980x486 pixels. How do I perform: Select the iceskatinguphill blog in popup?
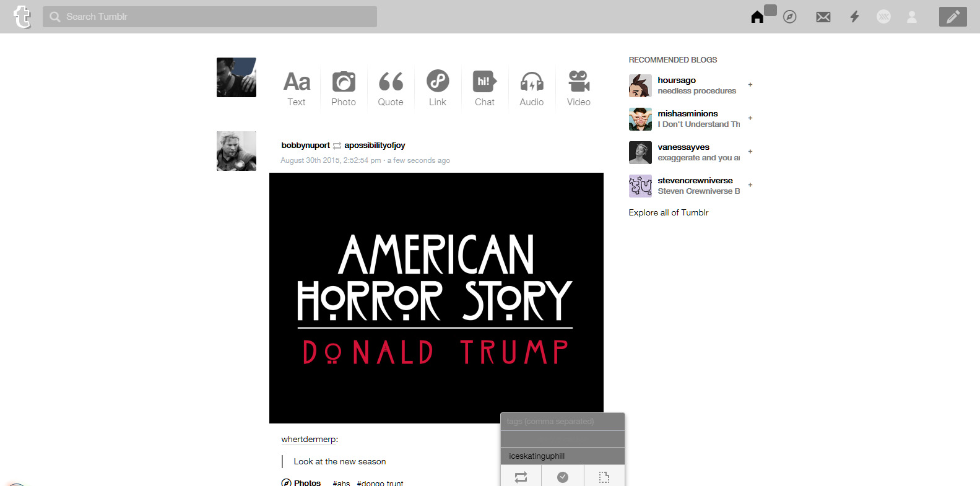563,456
